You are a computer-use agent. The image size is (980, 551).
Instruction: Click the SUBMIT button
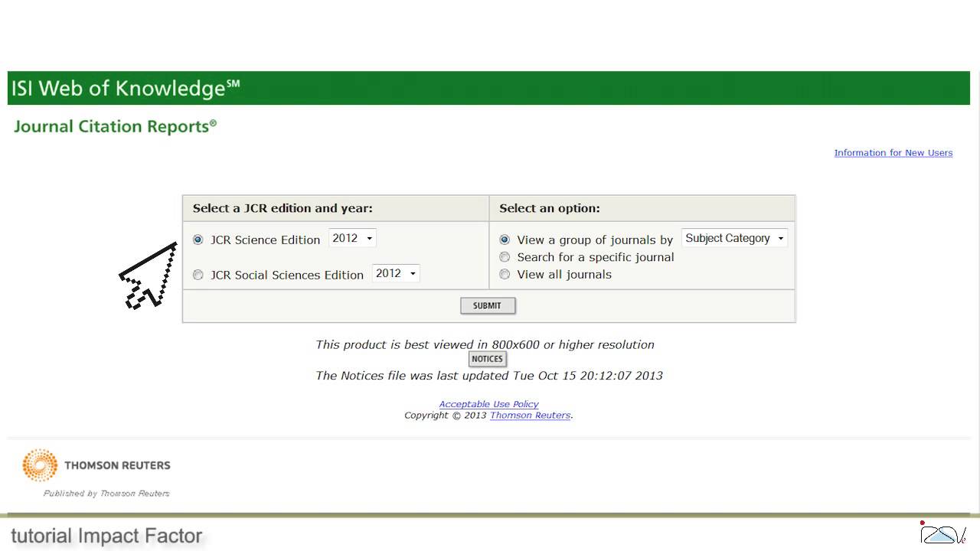coord(488,305)
